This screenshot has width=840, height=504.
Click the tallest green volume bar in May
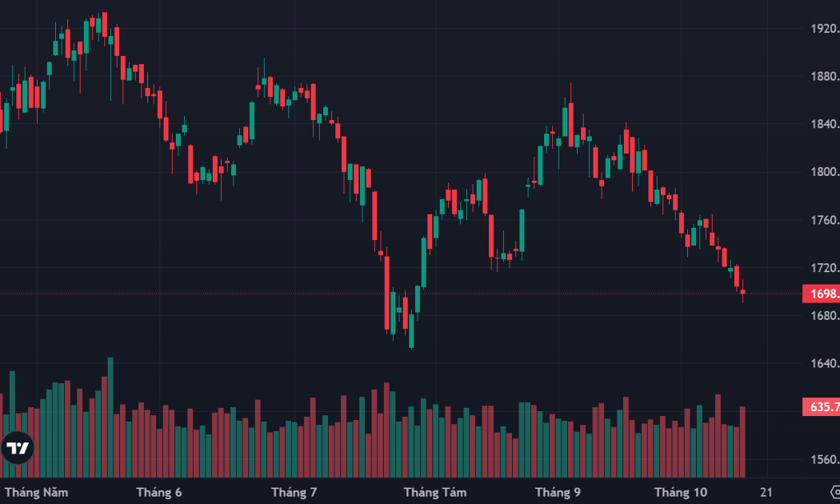(x=110, y=418)
